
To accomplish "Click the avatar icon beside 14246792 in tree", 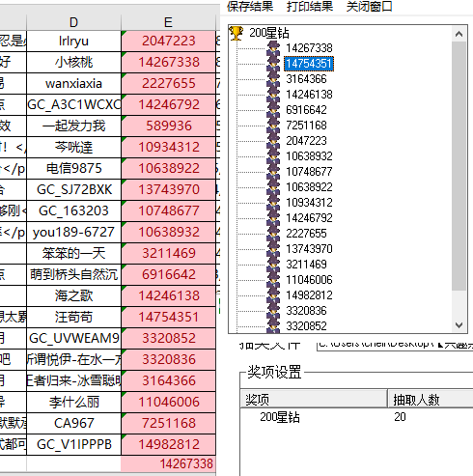I will tap(273, 218).
